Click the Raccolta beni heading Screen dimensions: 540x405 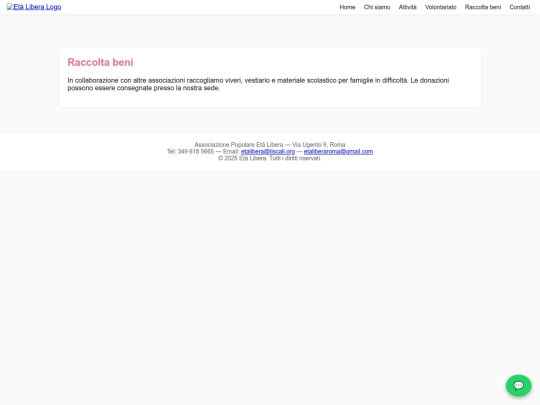click(x=100, y=62)
